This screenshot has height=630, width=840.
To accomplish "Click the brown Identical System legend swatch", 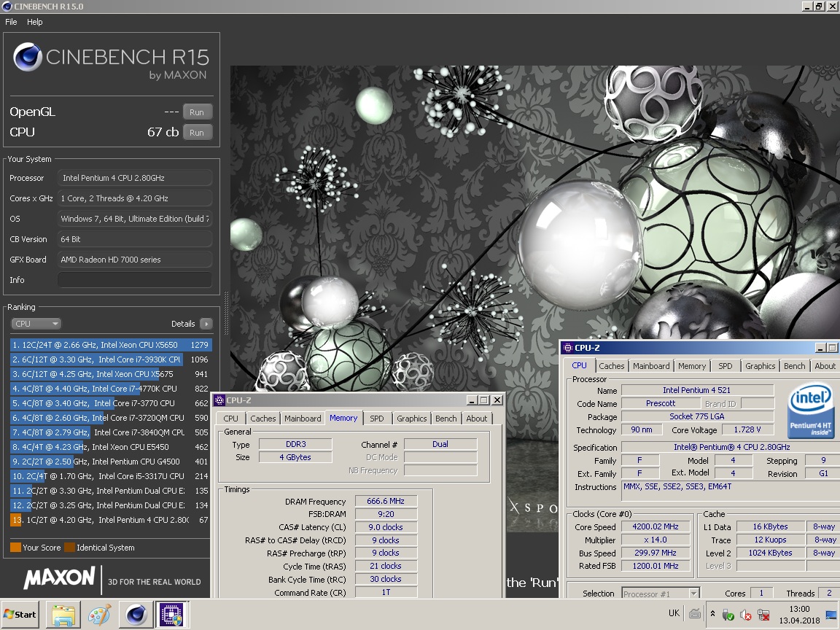I will (x=70, y=548).
